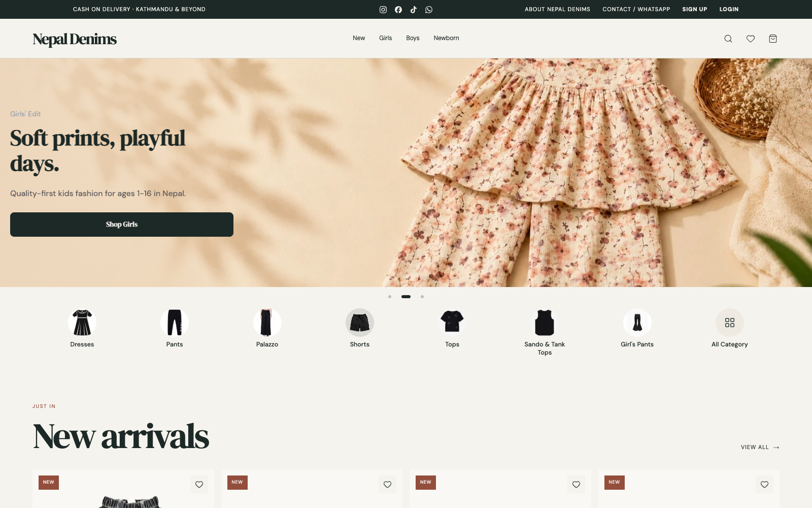Go to the first hero slide dot
Image resolution: width=812 pixels, height=508 pixels.
[390, 297]
